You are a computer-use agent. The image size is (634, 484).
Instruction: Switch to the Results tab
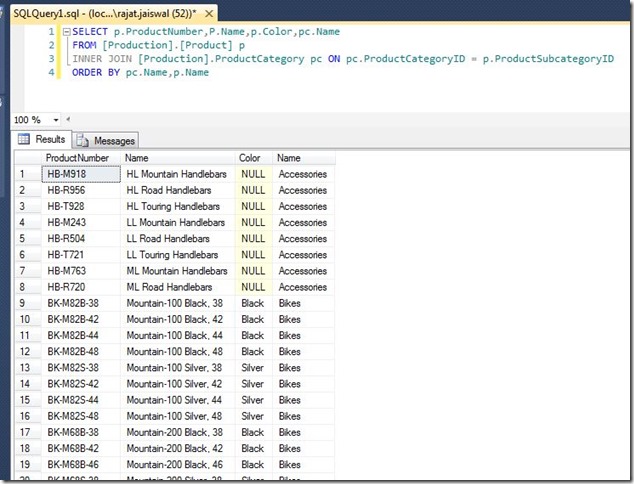[42, 139]
